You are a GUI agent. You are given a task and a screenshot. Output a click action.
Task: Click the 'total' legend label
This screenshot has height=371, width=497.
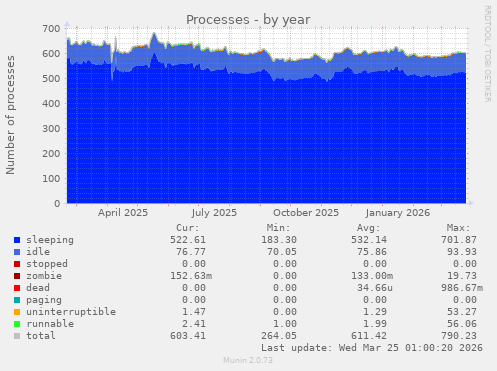41,336
